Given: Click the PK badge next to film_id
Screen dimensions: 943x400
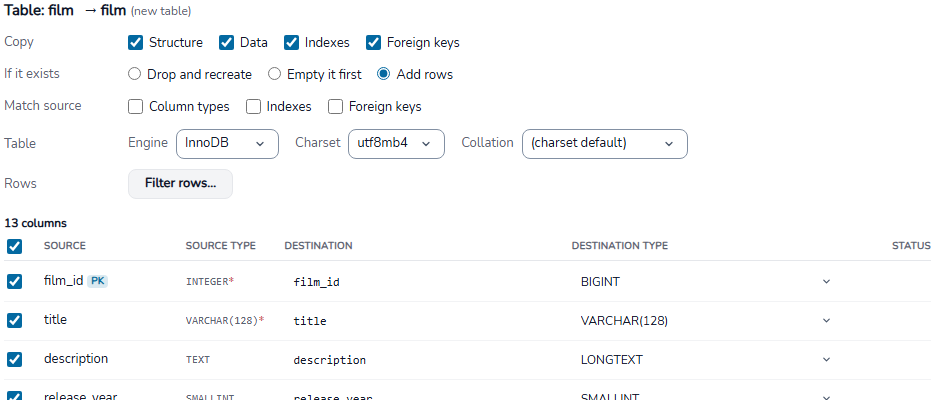Looking at the screenshot, I should coord(97,281).
